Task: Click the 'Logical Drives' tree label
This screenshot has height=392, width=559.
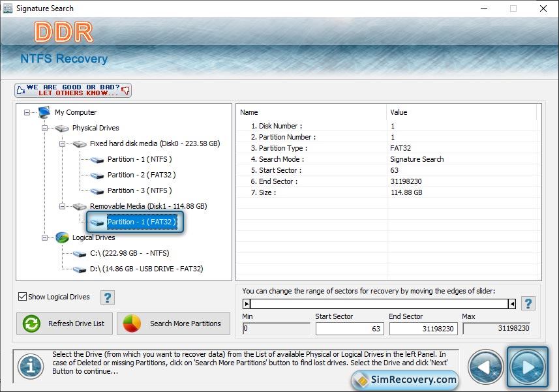Action: tap(93, 237)
